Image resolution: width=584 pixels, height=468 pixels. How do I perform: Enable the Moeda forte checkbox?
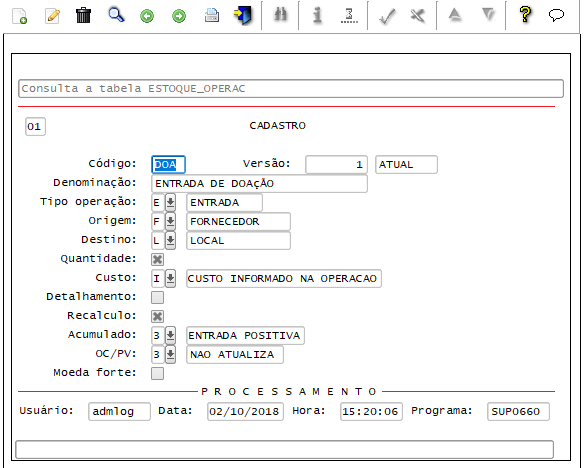[158, 373]
